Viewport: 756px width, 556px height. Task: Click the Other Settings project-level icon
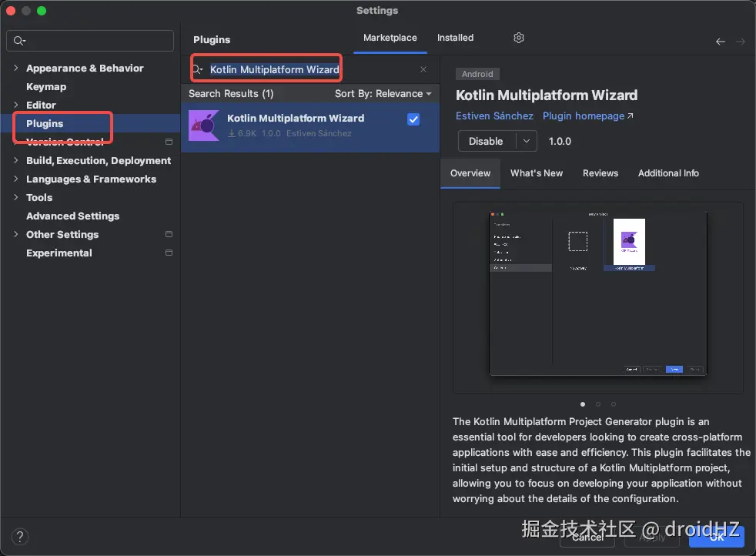(x=169, y=234)
